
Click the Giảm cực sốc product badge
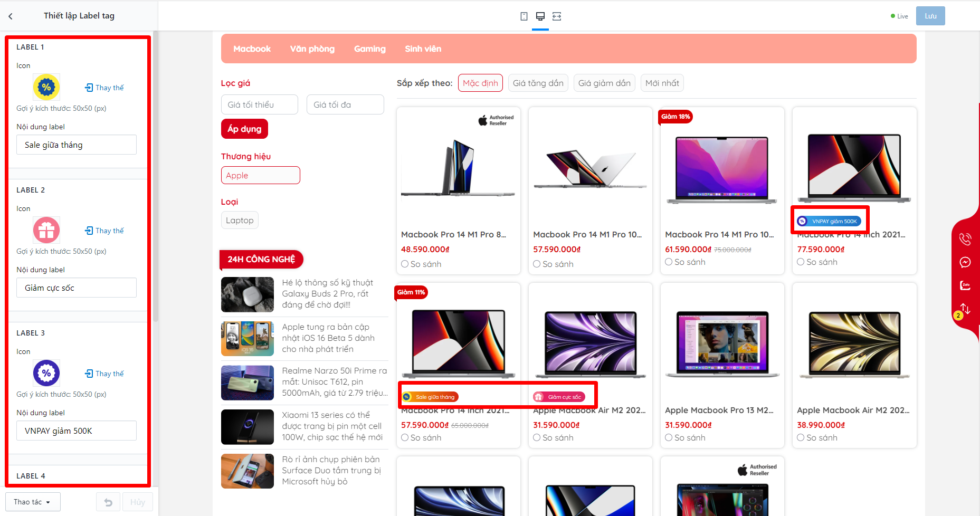(559, 397)
